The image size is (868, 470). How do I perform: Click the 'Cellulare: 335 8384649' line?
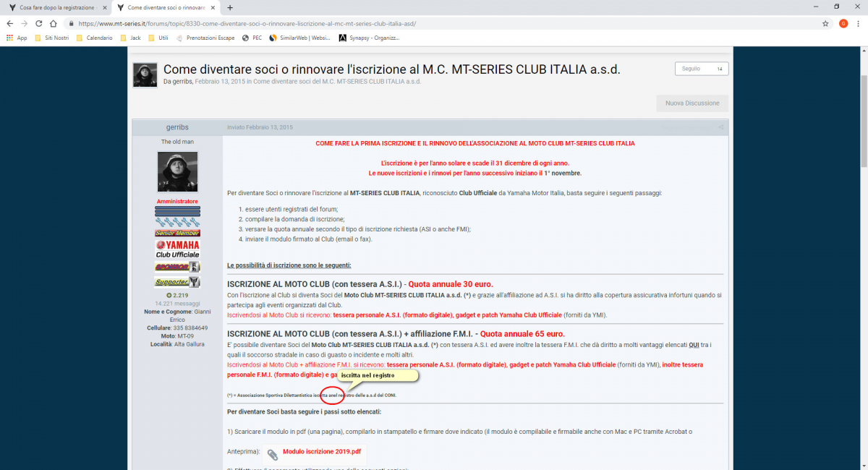click(x=177, y=328)
